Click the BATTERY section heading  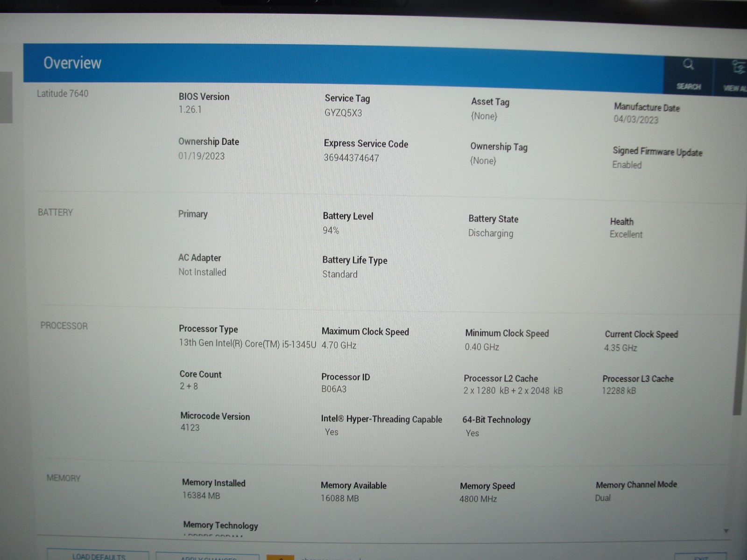pos(55,212)
